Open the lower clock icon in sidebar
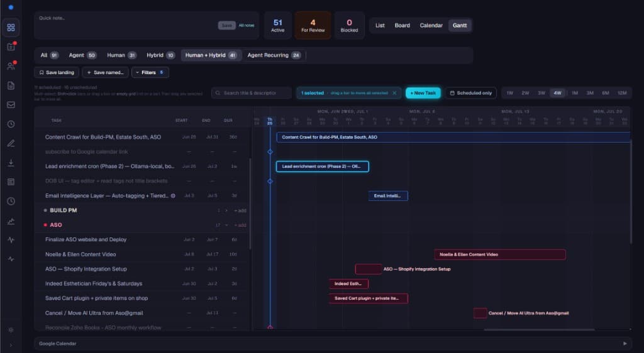This screenshot has width=644, height=353. [11, 201]
